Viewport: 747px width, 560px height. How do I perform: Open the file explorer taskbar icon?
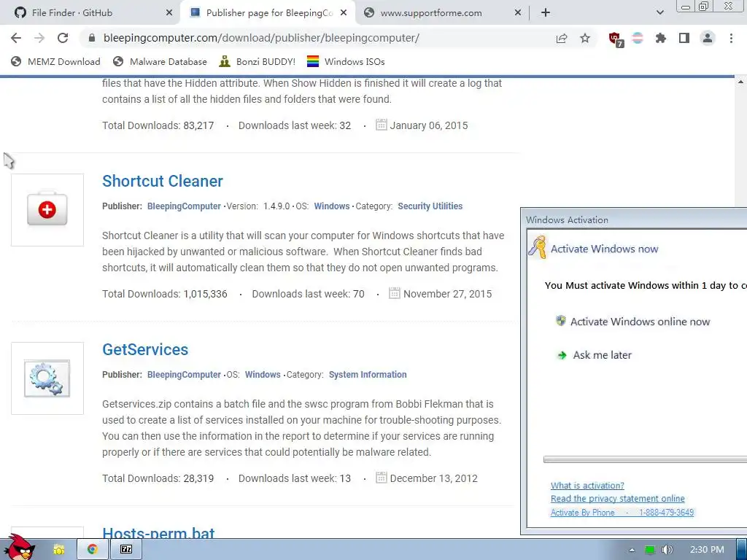[x=58, y=550]
